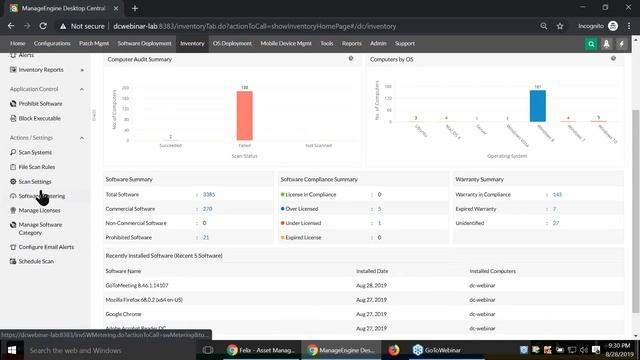The image size is (640, 360).
Task: Click the Schedule Scan icon
Action: (x=13, y=261)
